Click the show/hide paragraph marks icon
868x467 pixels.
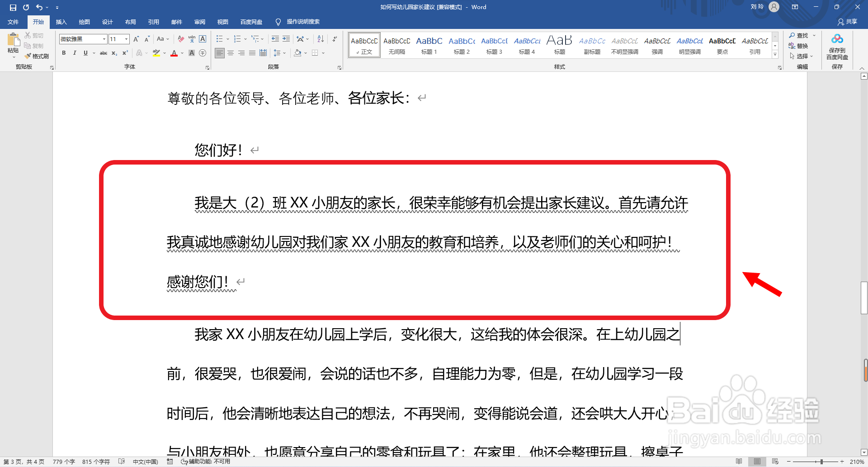(335, 39)
